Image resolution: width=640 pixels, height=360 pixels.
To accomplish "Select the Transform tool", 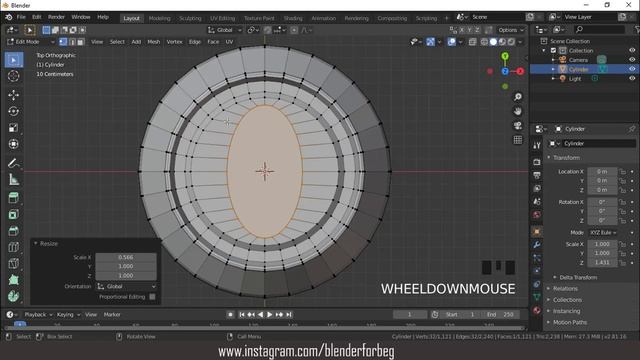I will tap(13, 144).
